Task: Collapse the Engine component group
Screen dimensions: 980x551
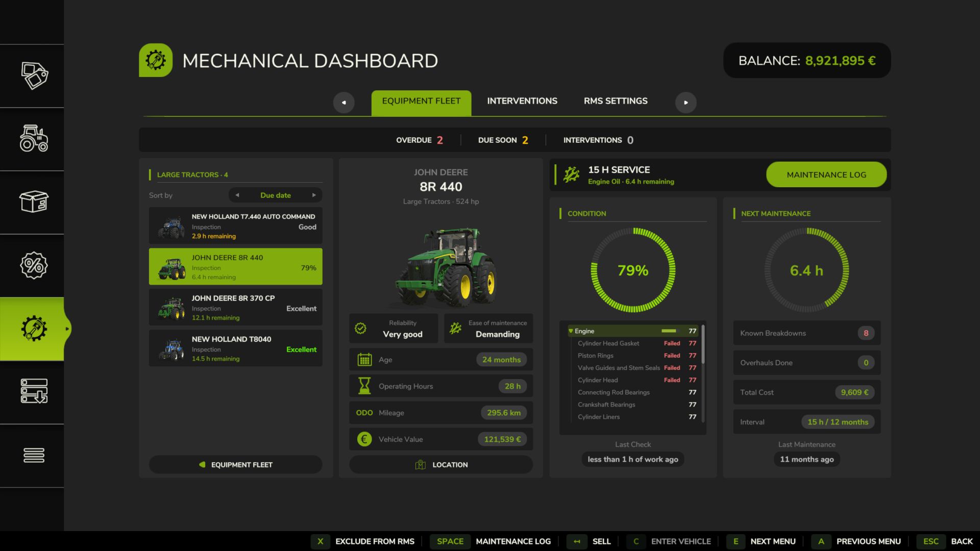Action: 571,331
